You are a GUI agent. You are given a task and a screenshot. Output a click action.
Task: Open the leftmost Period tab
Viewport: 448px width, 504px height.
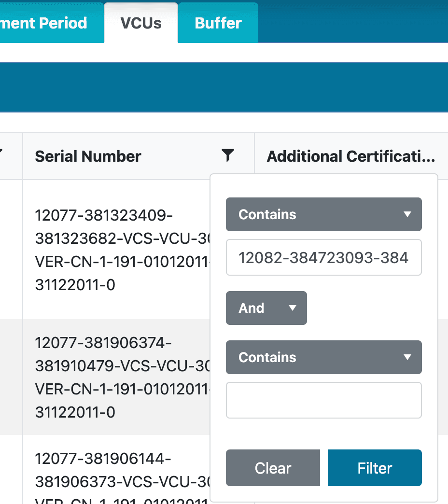coord(43,22)
